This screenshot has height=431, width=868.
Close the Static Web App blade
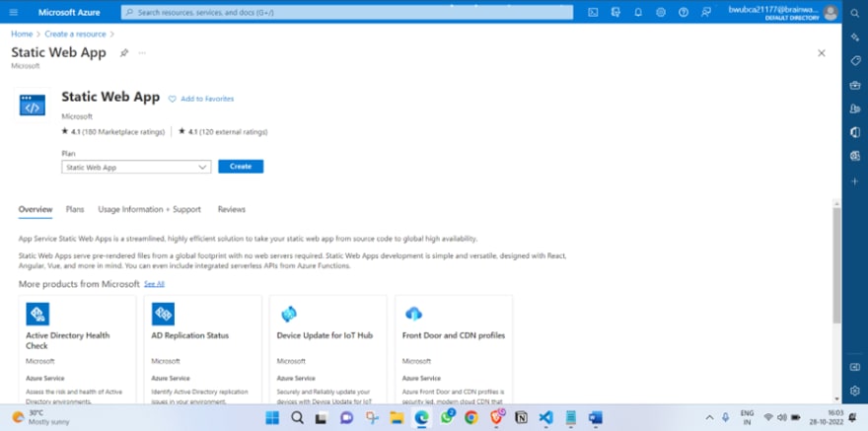(822, 53)
